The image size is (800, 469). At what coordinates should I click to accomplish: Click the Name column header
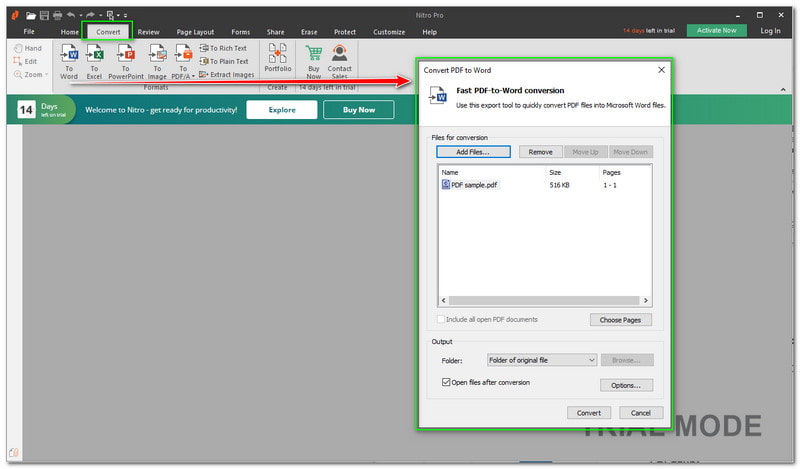[449, 172]
